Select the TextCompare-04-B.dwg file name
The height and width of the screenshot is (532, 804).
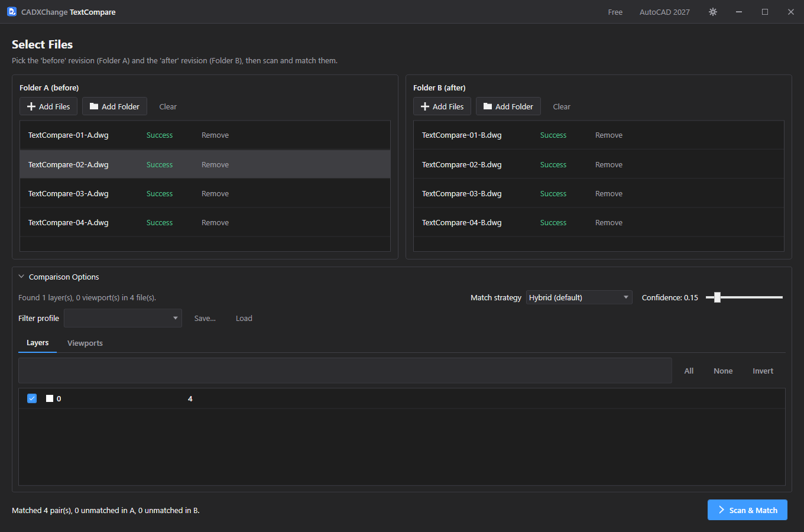coord(462,223)
